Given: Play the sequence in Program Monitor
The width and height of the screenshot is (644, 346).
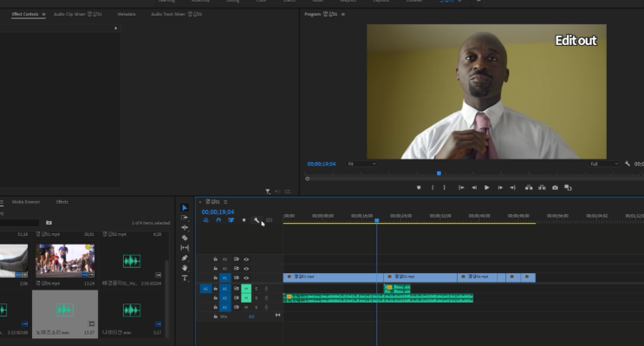Looking at the screenshot, I should tap(487, 187).
